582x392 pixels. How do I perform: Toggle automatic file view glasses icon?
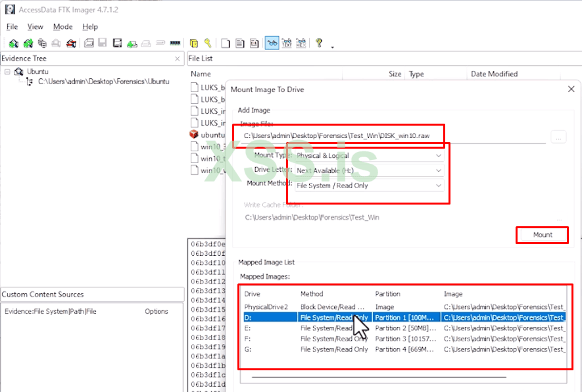272,43
